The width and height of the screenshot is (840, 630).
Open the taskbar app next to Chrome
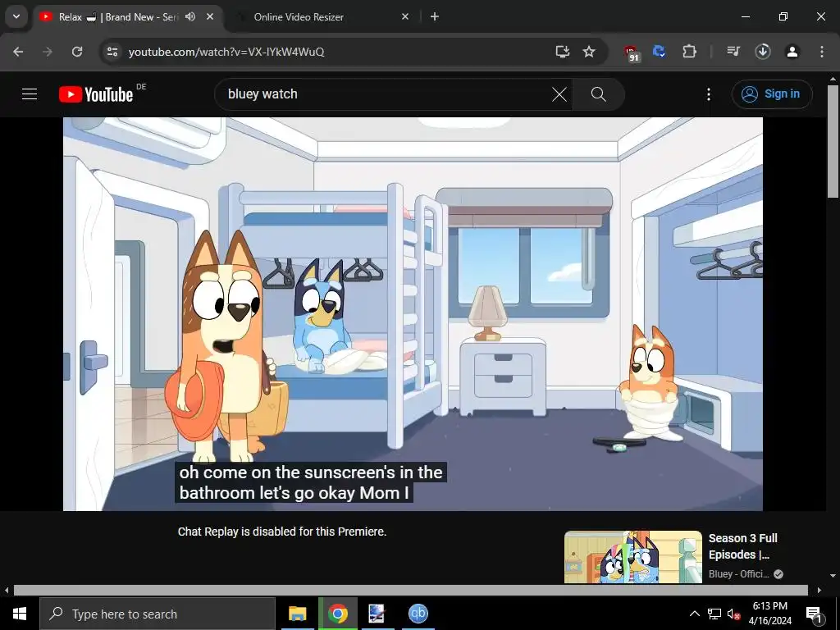point(377,614)
